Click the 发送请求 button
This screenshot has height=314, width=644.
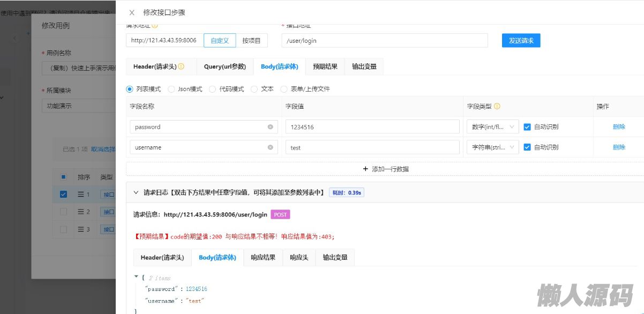(521, 40)
